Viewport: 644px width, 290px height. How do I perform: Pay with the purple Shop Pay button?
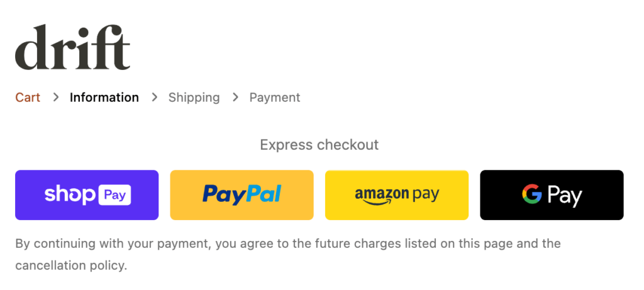(x=87, y=195)
